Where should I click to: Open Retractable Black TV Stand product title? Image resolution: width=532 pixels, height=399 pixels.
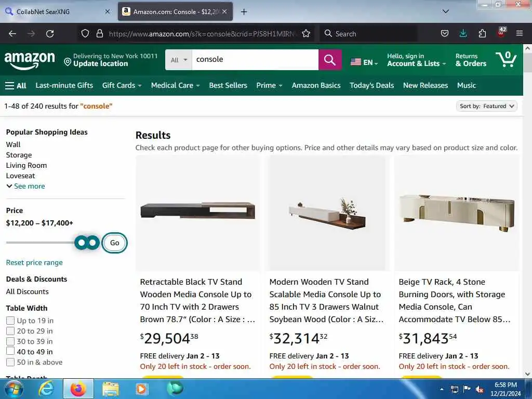[x=197, y=301]
